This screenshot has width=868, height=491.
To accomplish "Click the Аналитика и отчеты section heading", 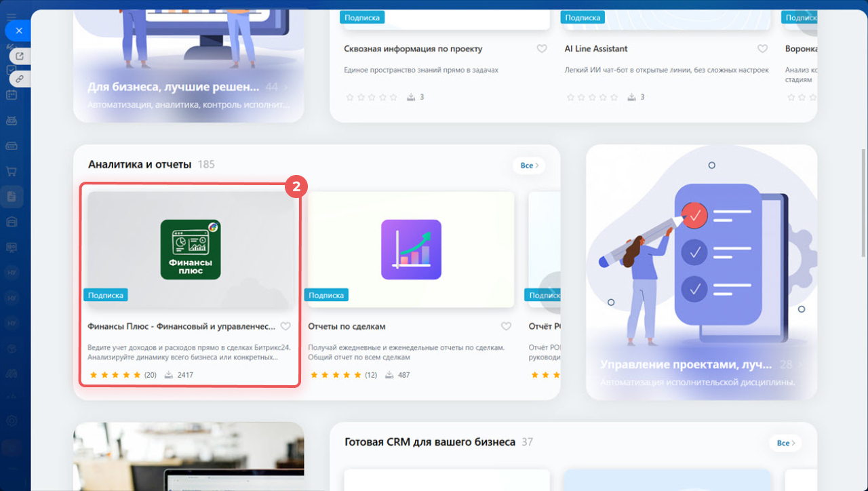I will (x=140, y=164).
